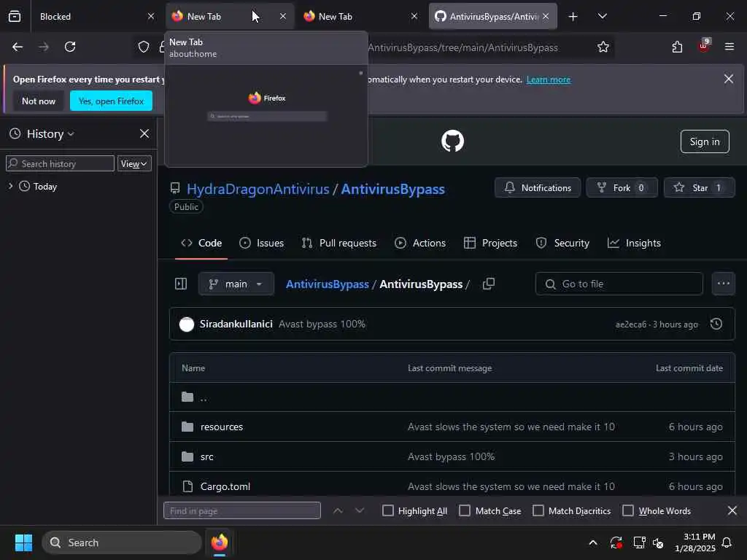This screenshot has height=560, width=747.
Task: Open the main branch selector dropdown
Action: point(236,284)
